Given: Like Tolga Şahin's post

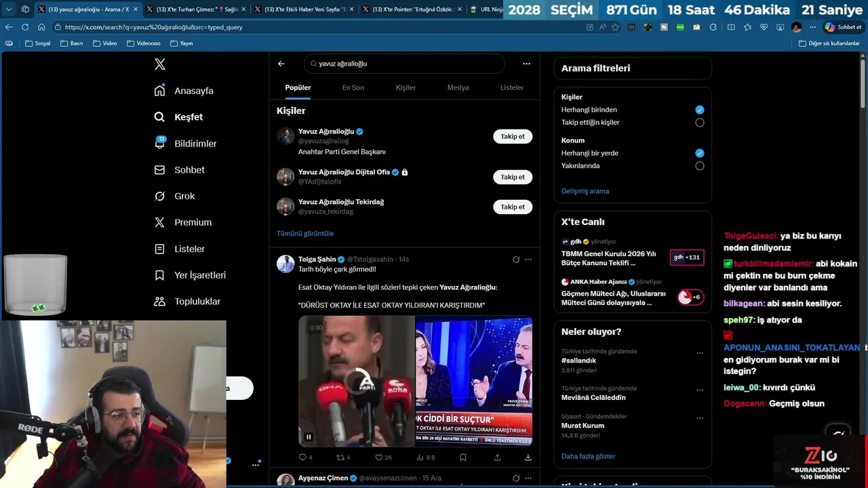Looking at the screenshot, I should click(383, 457).
